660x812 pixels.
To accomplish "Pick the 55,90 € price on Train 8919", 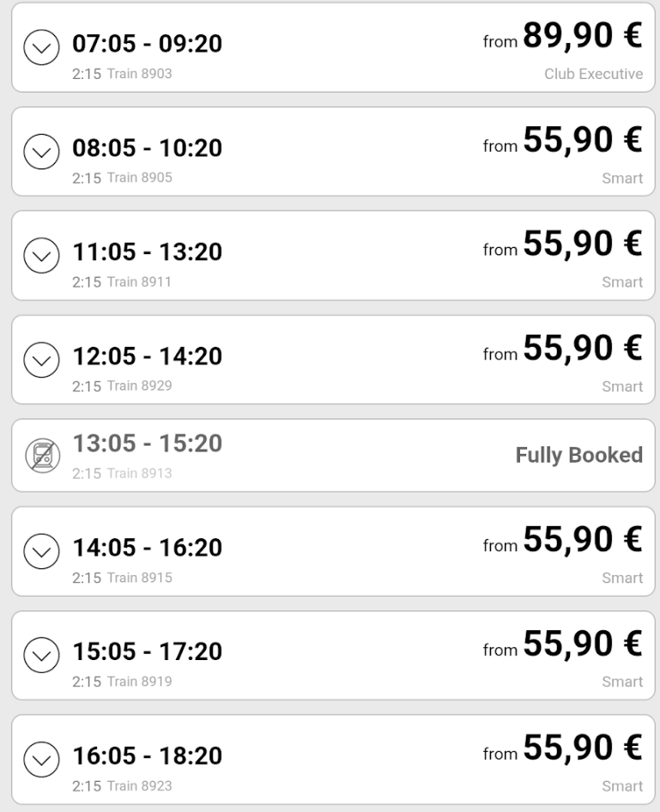I will tap(582, 645).
